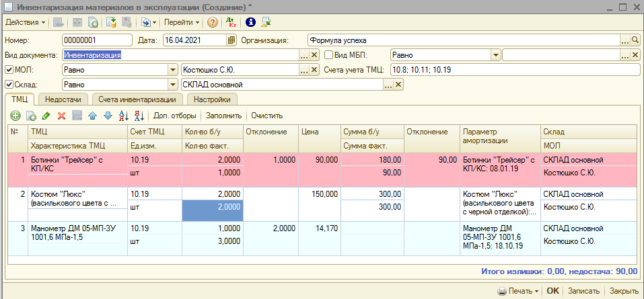644x299 pixels.
Task: Click the green Add row icon
Action: point(15,116)
